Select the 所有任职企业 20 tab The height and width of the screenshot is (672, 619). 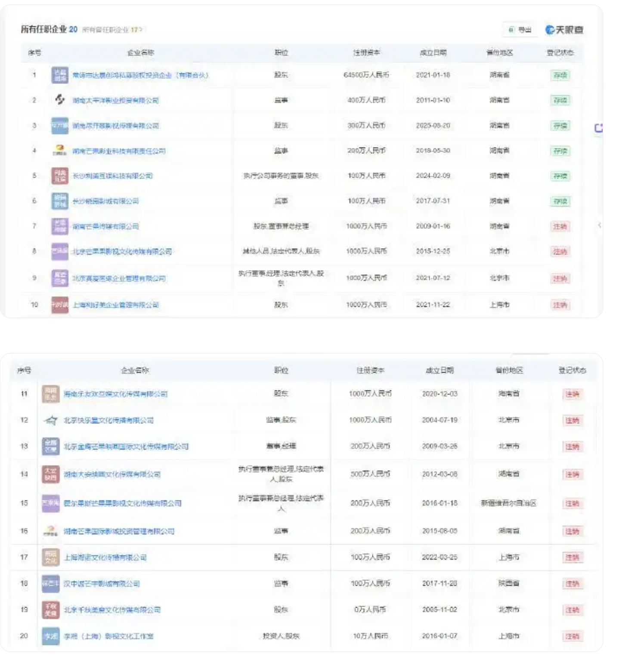pos(49,29)
